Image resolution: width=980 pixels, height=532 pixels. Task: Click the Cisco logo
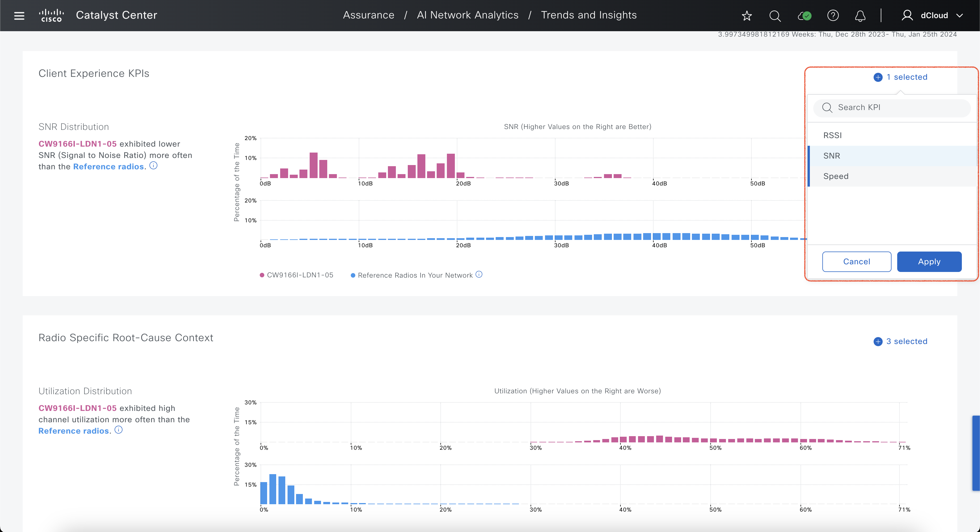click(x=51, y=16)
